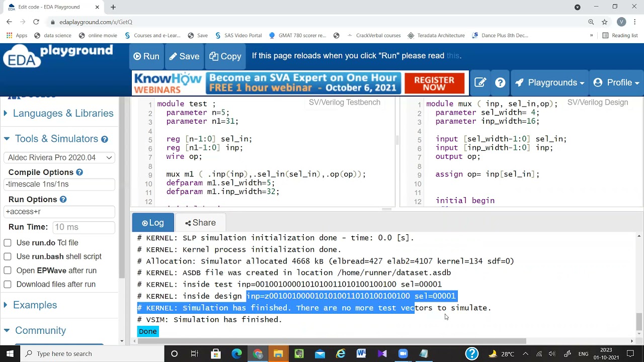Open the Chrome three-dot menu
644x362 pixels.
click(x=635, y=22)
